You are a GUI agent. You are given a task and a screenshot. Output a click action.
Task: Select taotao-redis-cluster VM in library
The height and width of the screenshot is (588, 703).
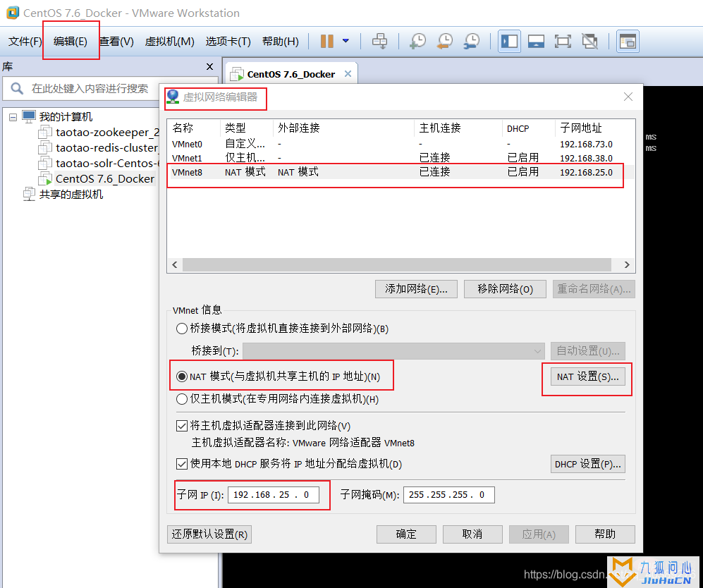[x=99, y=147]
